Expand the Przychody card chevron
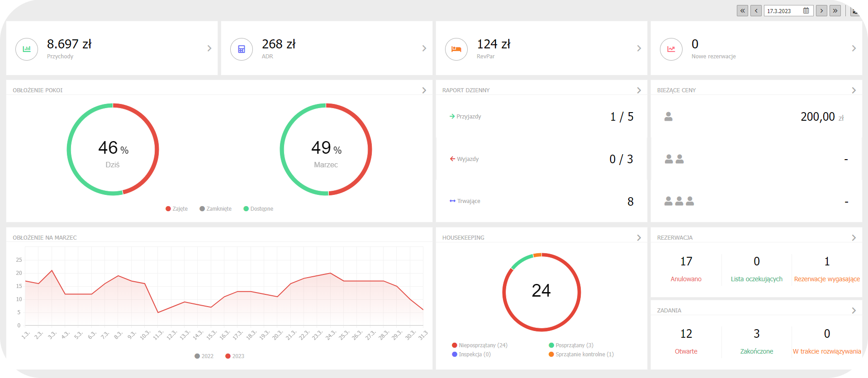Viewport: 868px width, 378px height. (x=209, y=48)
